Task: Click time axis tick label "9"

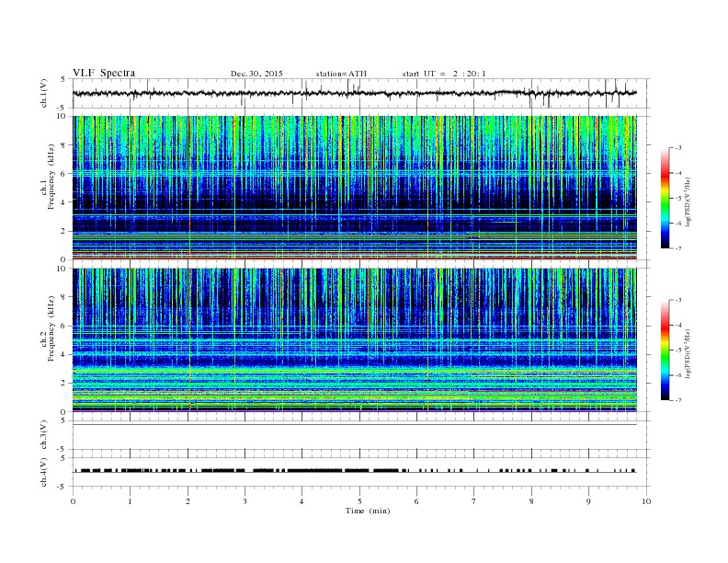Action: (x=588, y=501)
